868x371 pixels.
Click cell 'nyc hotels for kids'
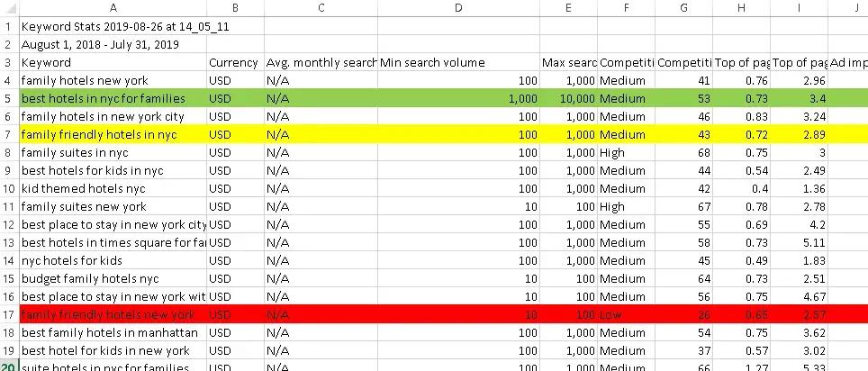(x=113, y=261)
